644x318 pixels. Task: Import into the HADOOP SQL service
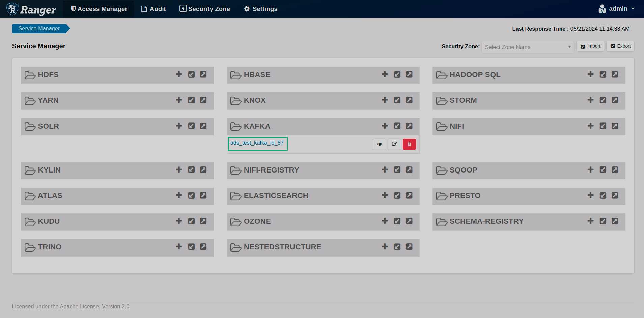603,74
